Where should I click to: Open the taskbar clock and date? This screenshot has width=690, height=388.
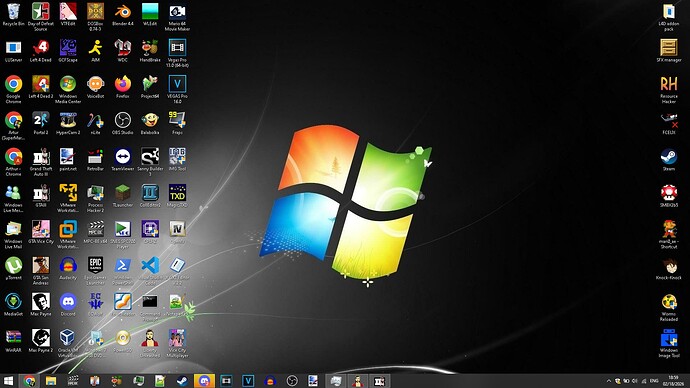click(673, 381)
